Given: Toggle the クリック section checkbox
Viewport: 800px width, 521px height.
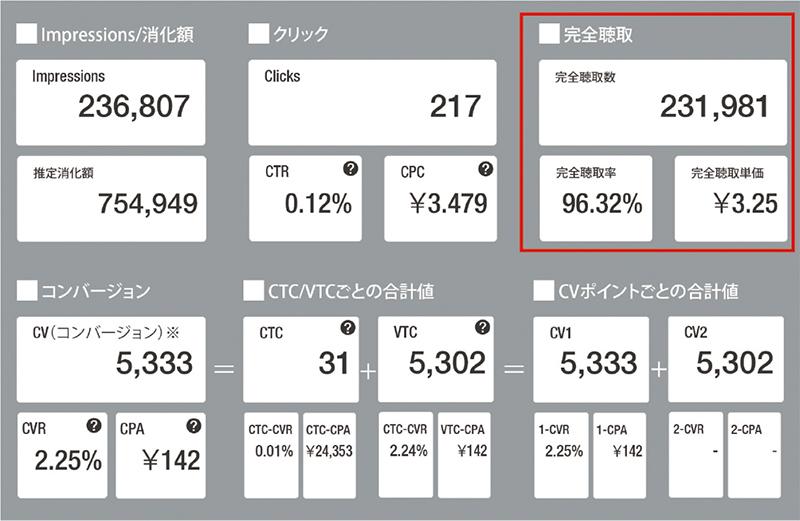Looking at the screenshot, I should 257,35.
